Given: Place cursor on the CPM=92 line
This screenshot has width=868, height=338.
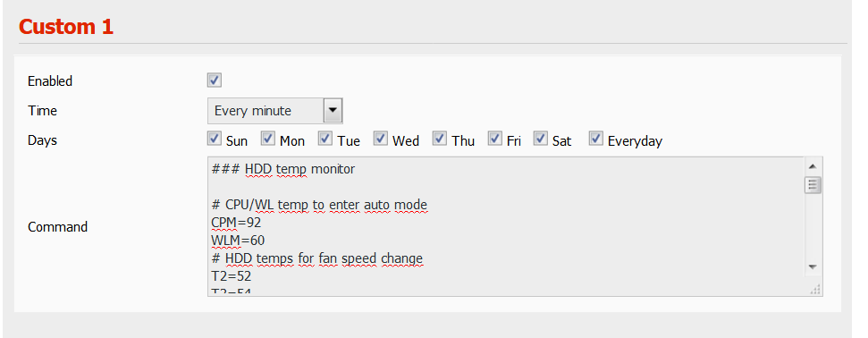Looking at the screenshot, I should pyautogui.click(x=236, y=223).
